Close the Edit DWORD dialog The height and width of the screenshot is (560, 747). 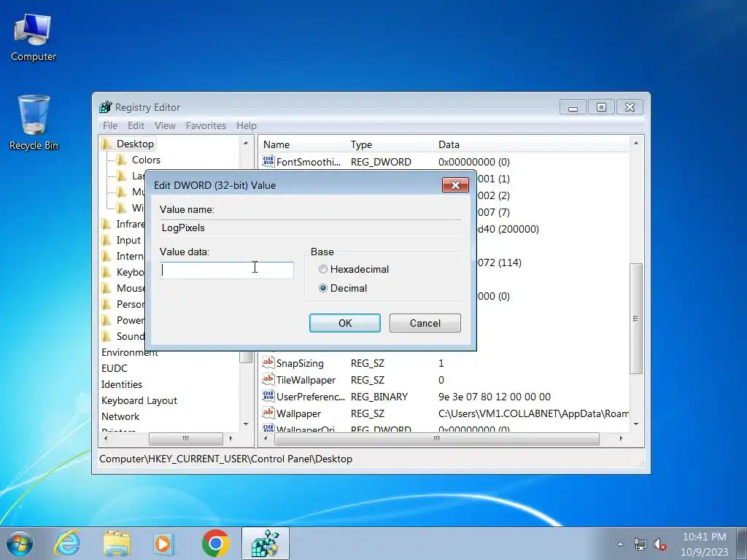[x=455, y=184]
